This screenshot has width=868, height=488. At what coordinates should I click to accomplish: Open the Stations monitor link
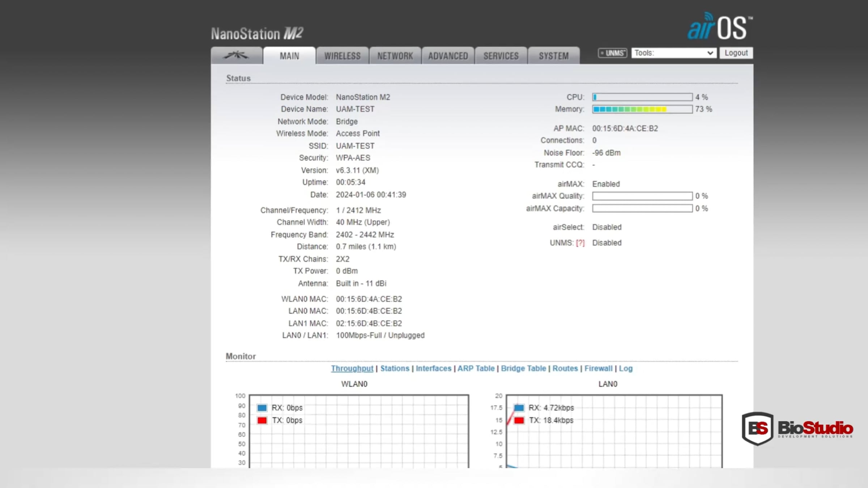pos(395,368)
